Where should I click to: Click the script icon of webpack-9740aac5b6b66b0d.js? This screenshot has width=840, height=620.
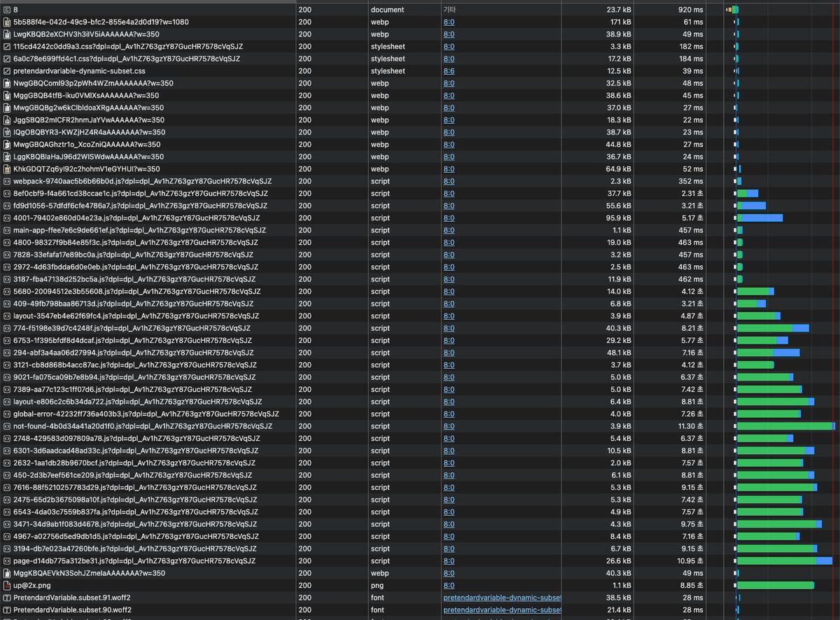[x=7, y=181]
